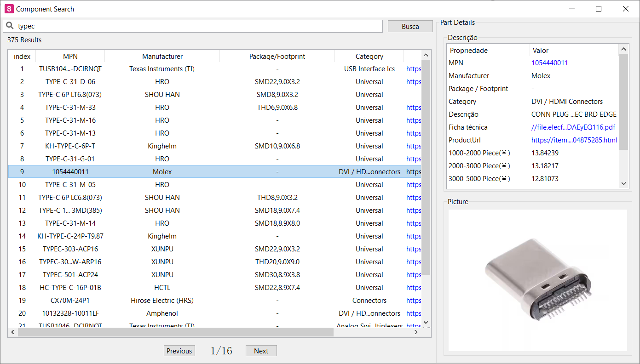Go to the Next results page
640x364 pixels.
pos(261,351)
